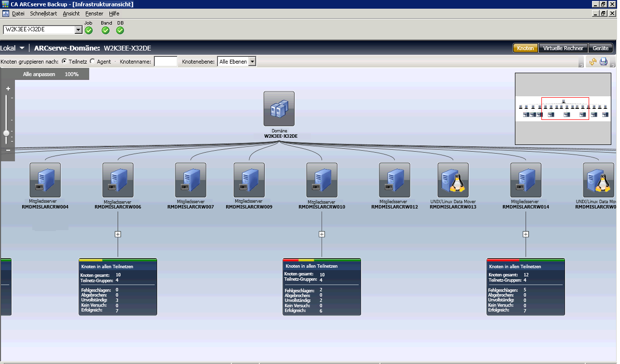
Task: Open the Lokal dropdown arrow
Action: coord(22,48)
